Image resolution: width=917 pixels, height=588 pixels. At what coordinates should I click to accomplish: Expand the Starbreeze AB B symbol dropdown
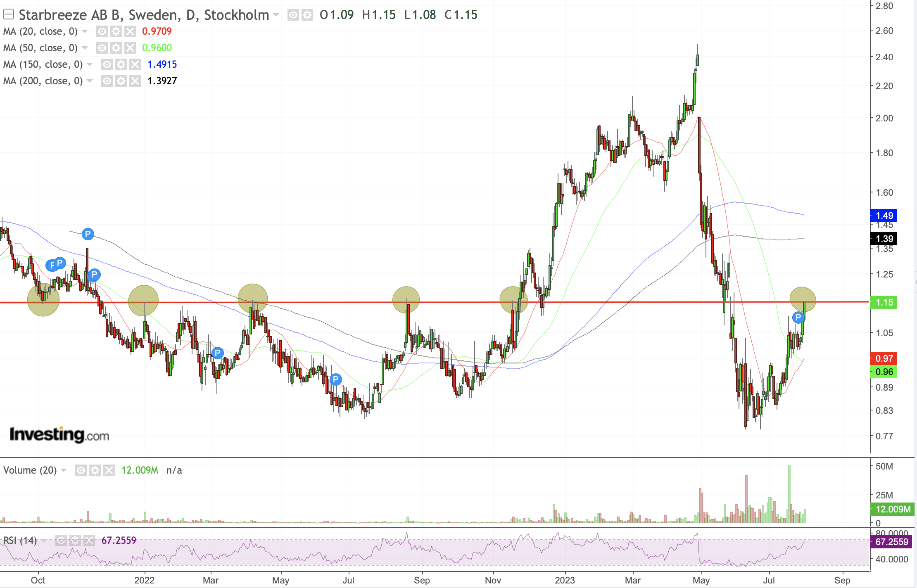(x=276, y=15)
